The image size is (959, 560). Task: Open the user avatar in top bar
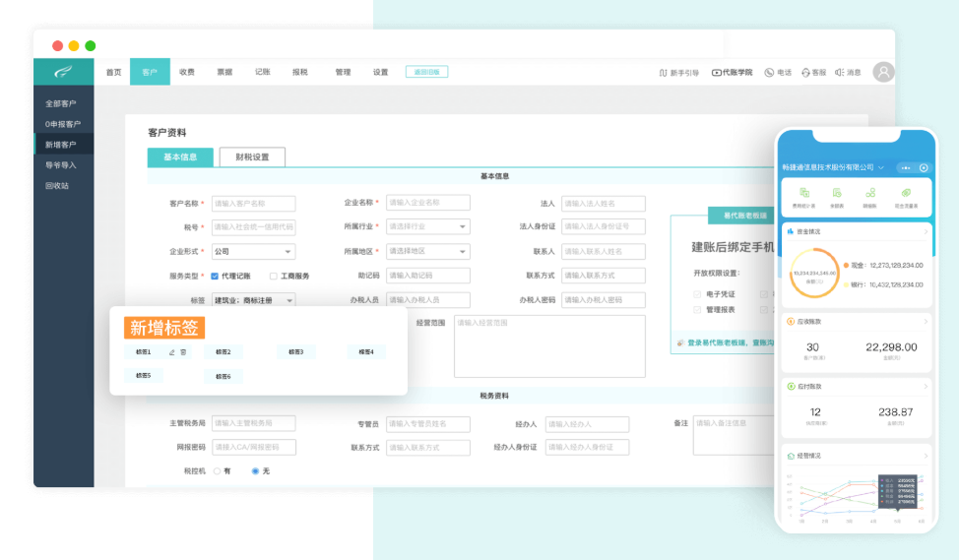pos(883,72)
